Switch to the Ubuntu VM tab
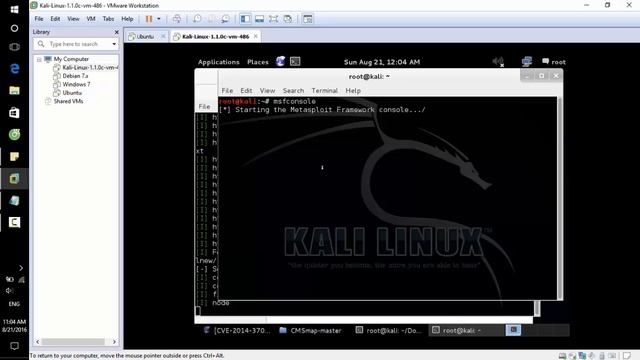640x360 pixels. click(145, 36)
